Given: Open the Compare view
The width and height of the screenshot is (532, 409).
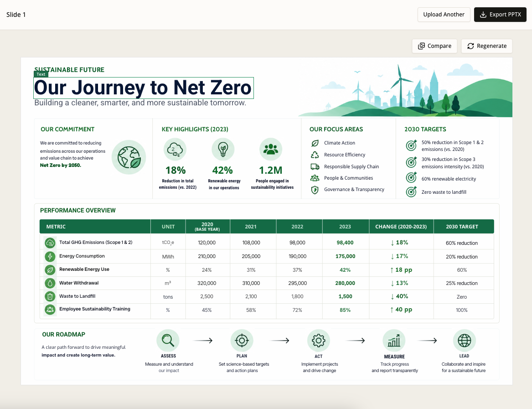Looking at the screenshot, I should click(434, 46).
